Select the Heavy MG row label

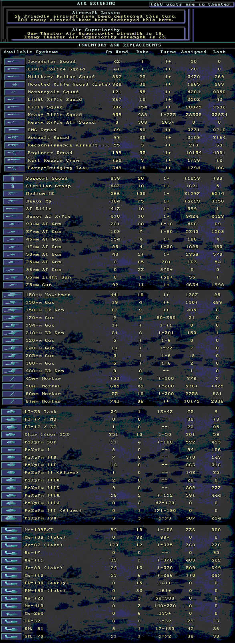[x=39, y=201]
